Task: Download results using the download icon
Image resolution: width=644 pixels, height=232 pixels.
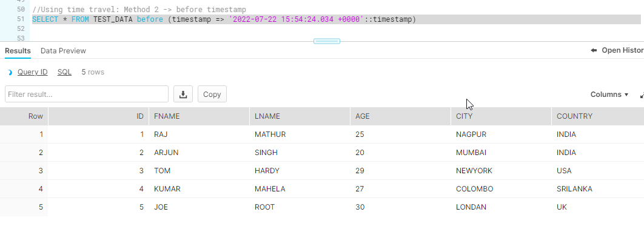Action: tap(183, 94)
